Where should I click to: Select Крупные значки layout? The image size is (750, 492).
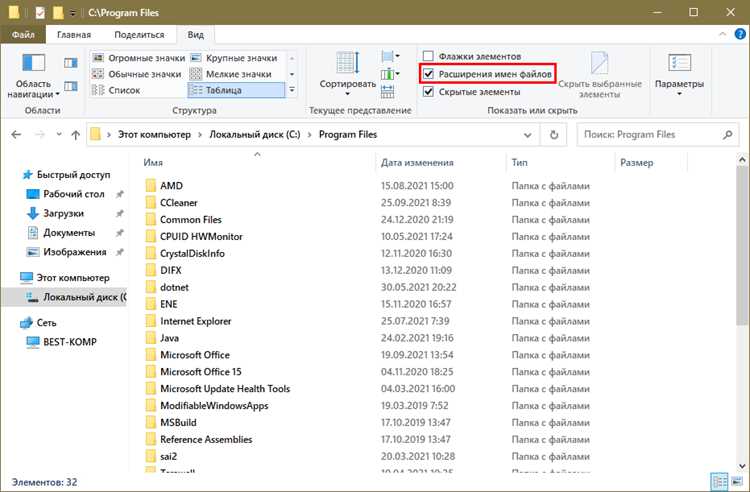point(234,58)
